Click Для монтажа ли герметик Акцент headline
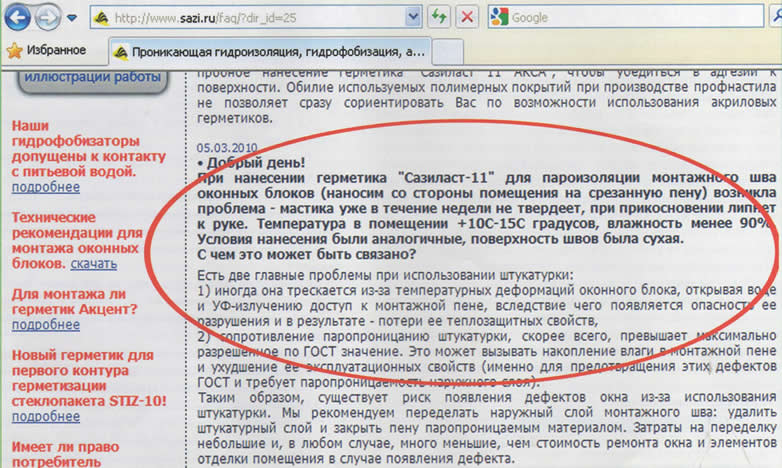This screenshot has width=782, height=468. (x=74, y=301)
